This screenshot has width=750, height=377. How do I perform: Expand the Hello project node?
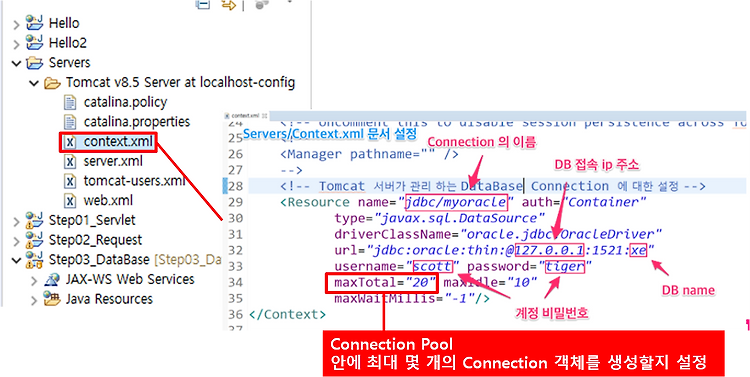tap(16, 24)
